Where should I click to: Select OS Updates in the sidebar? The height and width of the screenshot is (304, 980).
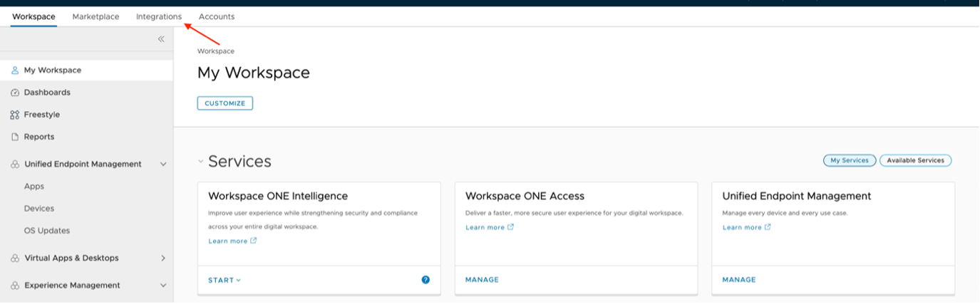point(47,231)
